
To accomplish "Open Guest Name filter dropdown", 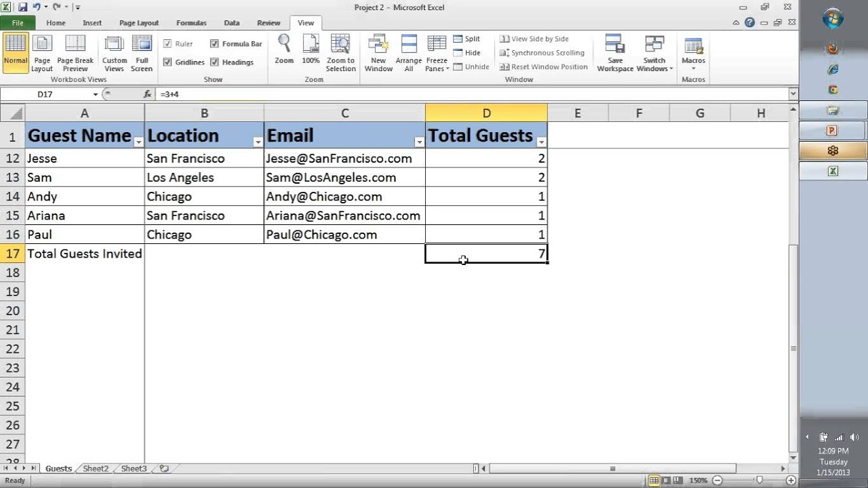I will click(x=138, y=142).
